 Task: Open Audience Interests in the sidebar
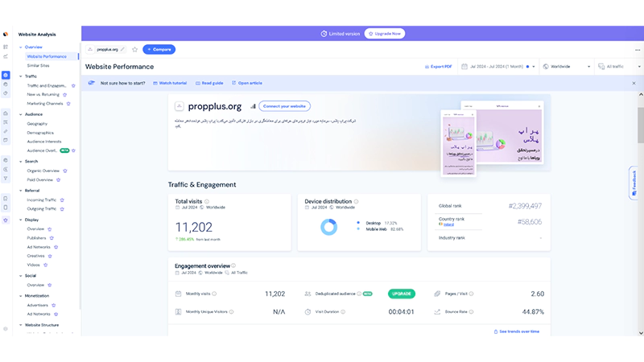click(x=44, y=142)
